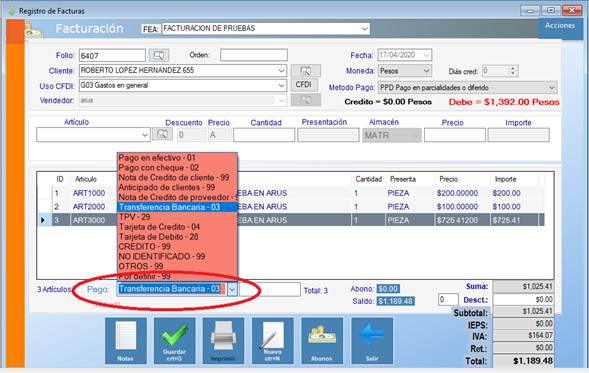Viewport: 589px width, 373px height.
Task: Open the Moneda Pesos dropdown
Action: pos(426,71)
